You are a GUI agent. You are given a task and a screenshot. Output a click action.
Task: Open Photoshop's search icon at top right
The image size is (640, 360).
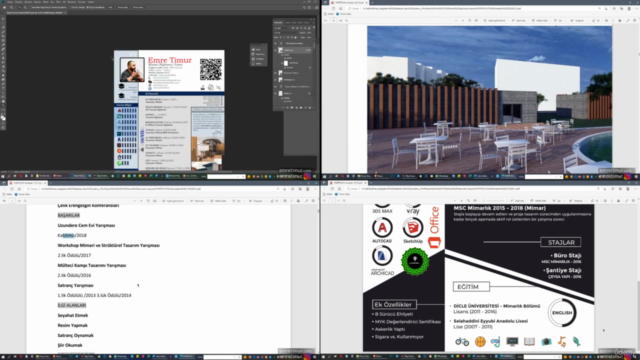pyautogui.click(x=304, y=7)
